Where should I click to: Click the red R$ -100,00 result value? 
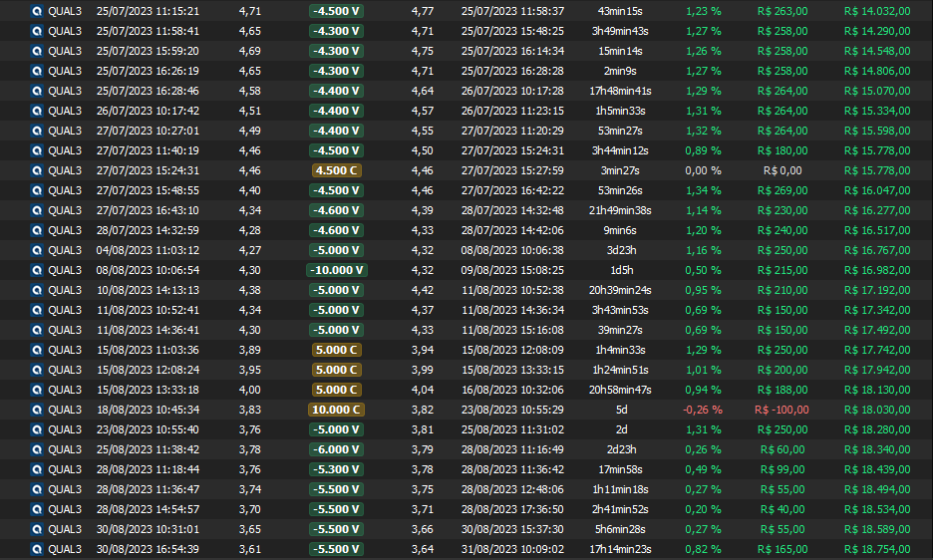782,410
